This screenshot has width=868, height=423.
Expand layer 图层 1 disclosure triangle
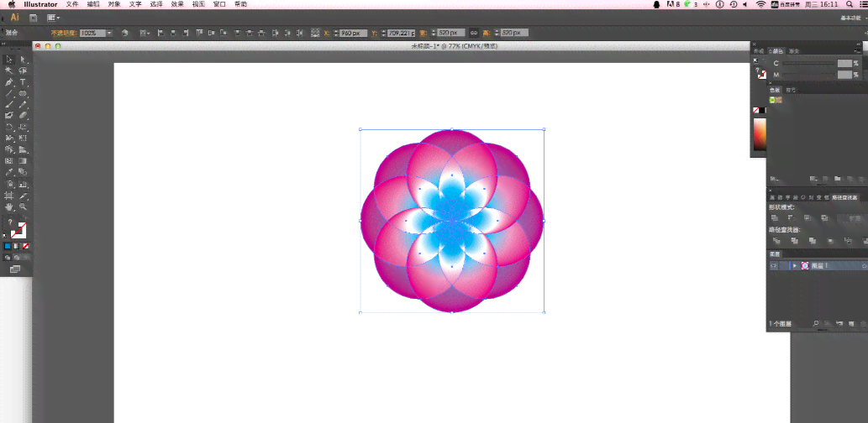(795, 266)
